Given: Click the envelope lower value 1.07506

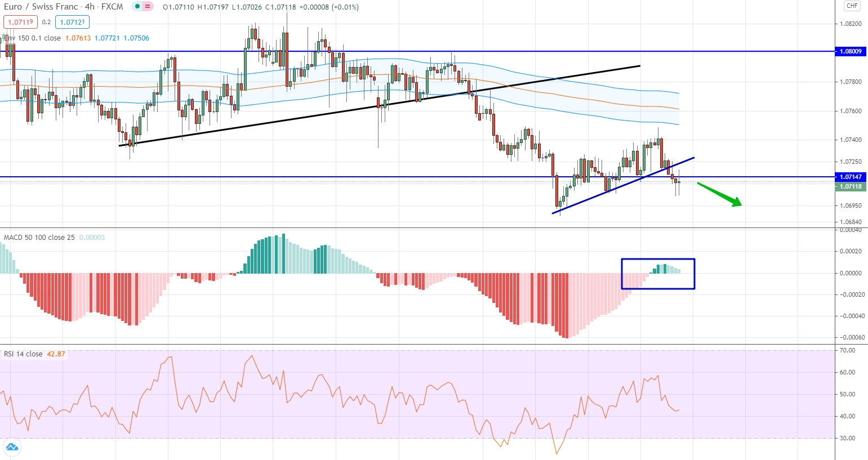Looking at the screenshot, I should (136, 38).
